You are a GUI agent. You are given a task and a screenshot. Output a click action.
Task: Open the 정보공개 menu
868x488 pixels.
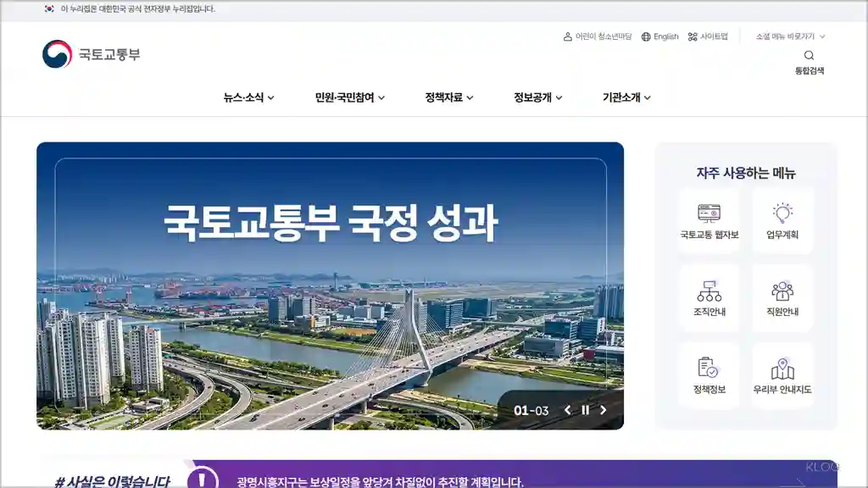(533, 97)
